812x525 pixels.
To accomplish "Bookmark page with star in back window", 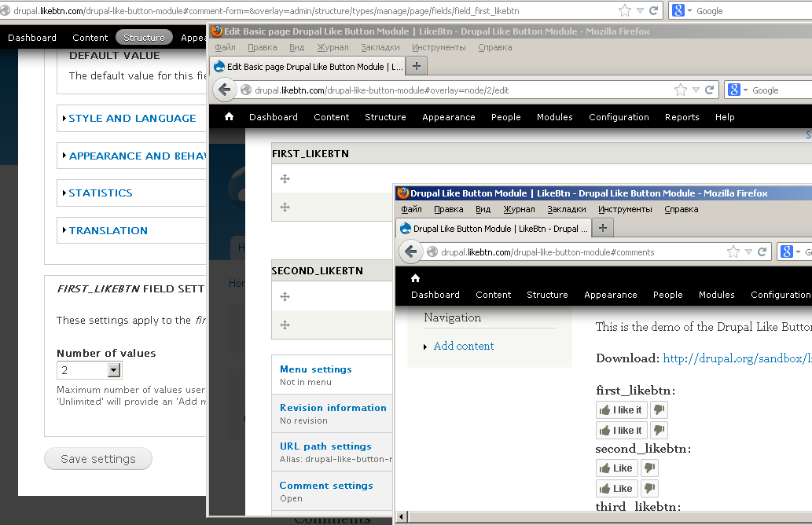I will (x=625, y=10).
